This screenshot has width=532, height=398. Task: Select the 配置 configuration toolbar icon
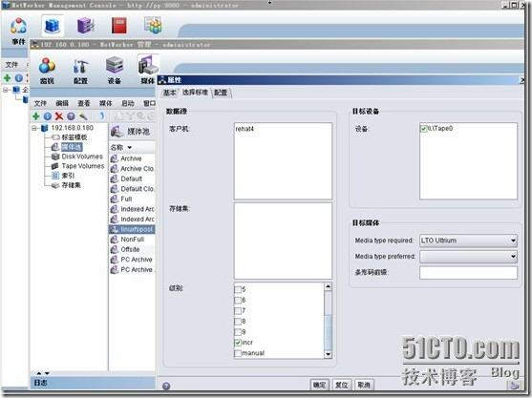80,71
